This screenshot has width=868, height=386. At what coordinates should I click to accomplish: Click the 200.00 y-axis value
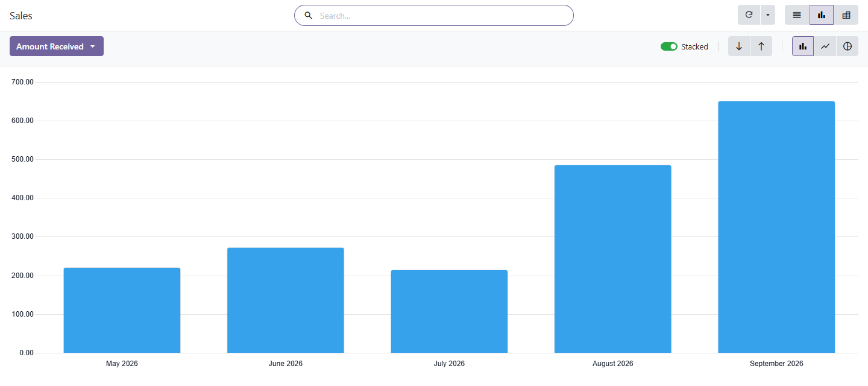pos(23,276)
